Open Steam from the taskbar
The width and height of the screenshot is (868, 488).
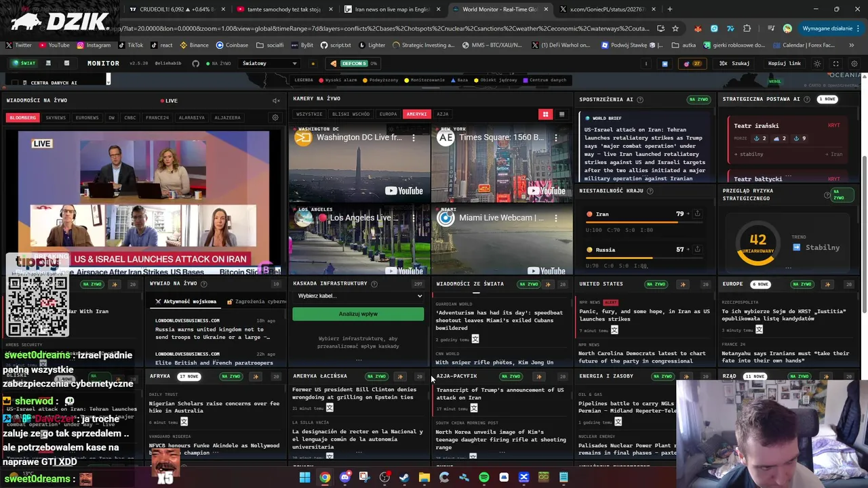pos(404,477)
